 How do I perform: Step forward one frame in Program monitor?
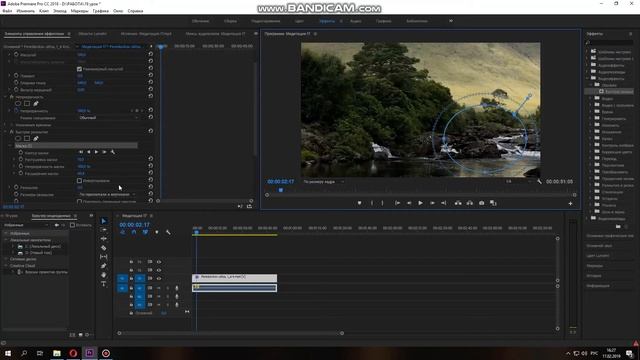[432, 203]
